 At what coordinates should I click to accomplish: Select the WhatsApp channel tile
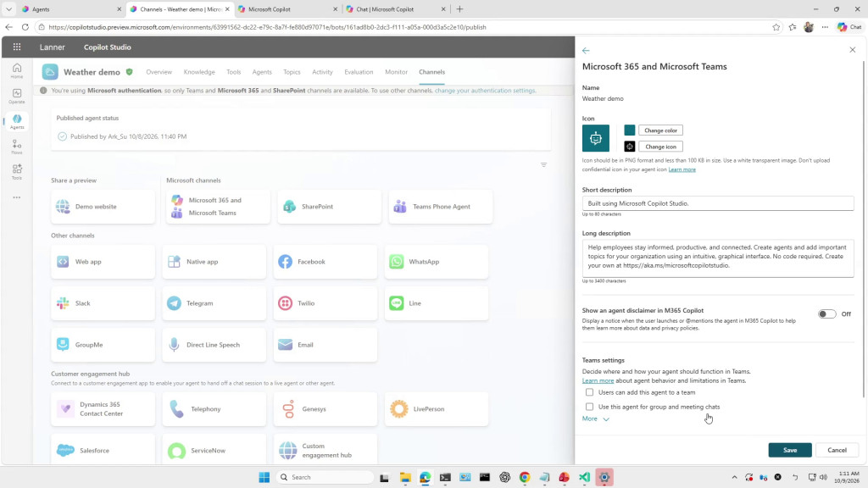[x=437, y=262]
